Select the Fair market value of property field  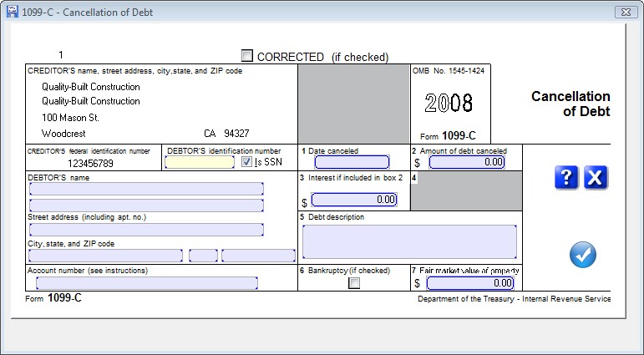pyautogui.click(x=470, y=283)
